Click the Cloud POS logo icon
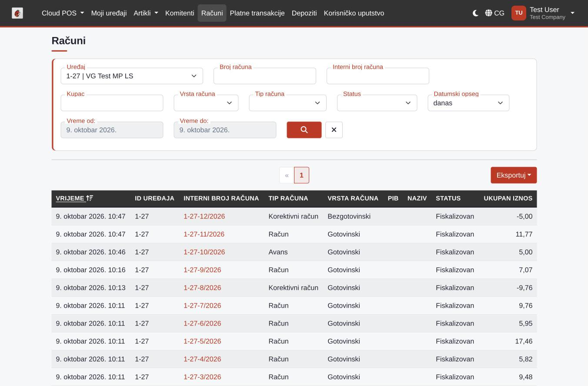 (x=17, y=13)
